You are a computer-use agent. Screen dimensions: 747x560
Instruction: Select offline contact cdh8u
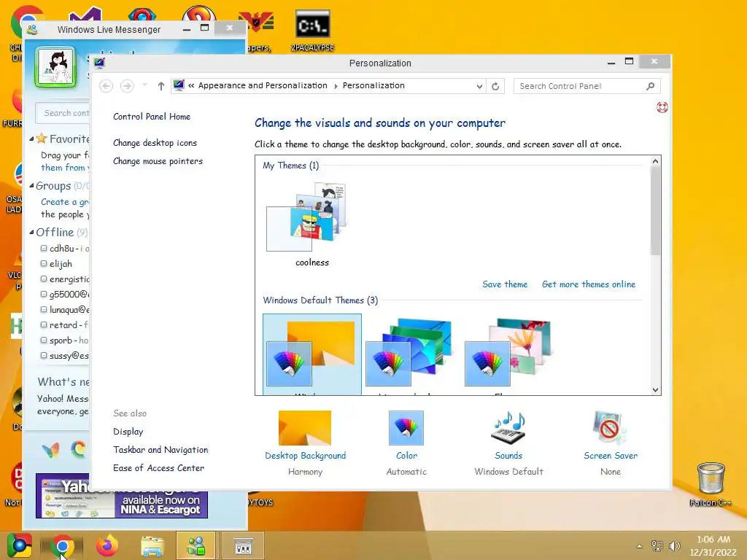pyautogui.click(x=65, y=249)
